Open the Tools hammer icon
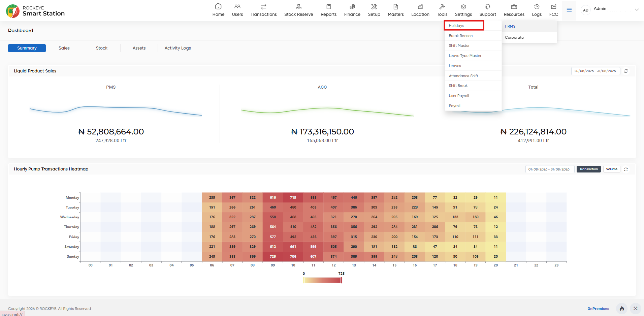This screenshot has height=316, width=644. click(442, 6)
